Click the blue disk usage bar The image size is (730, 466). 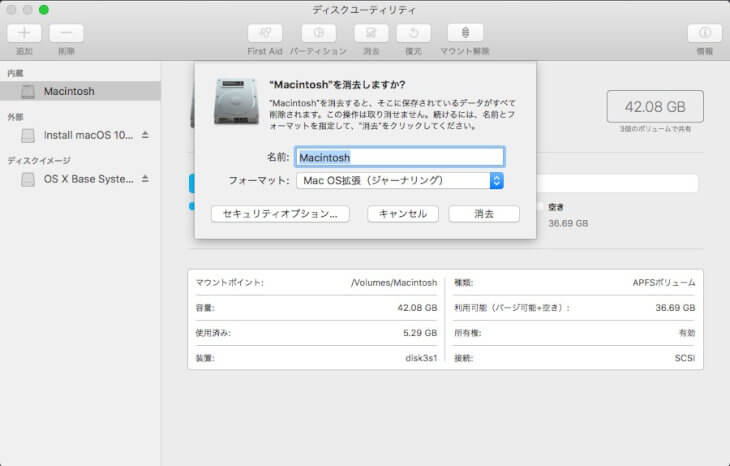191,183
